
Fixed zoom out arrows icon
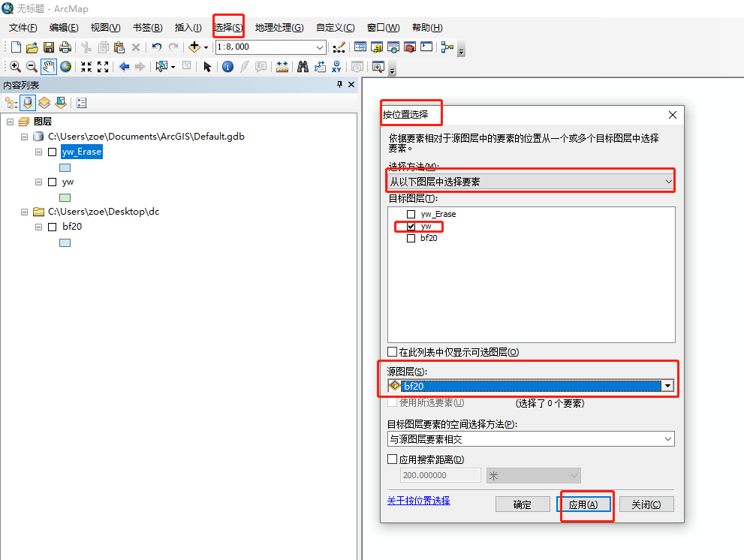(x=103, y=67)
